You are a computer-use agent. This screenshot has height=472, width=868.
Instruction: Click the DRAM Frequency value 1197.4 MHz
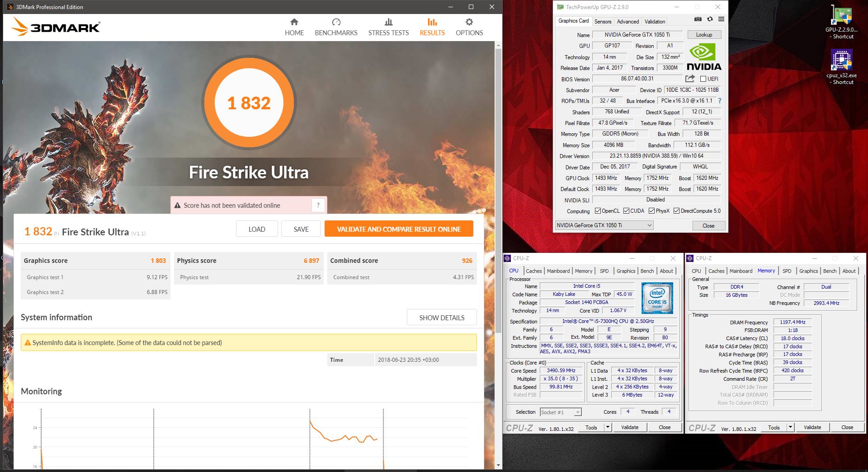coord(793,322)
